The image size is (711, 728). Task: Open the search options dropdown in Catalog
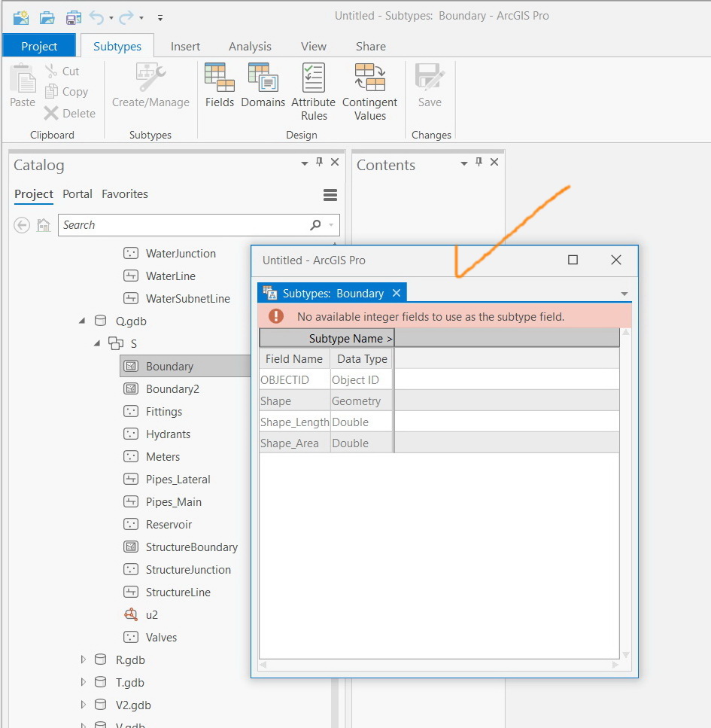pyautogui.click(x=331, y=225)
